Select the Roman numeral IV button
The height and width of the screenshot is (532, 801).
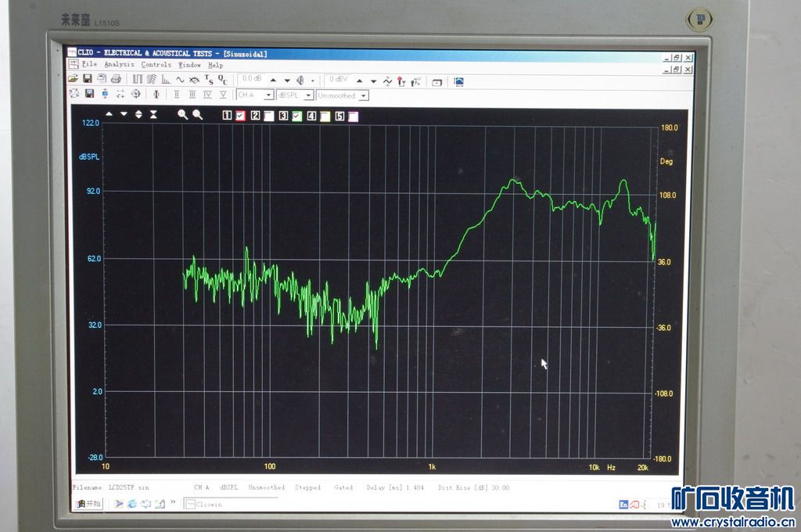pyautogui.click(x=207, y=95)
